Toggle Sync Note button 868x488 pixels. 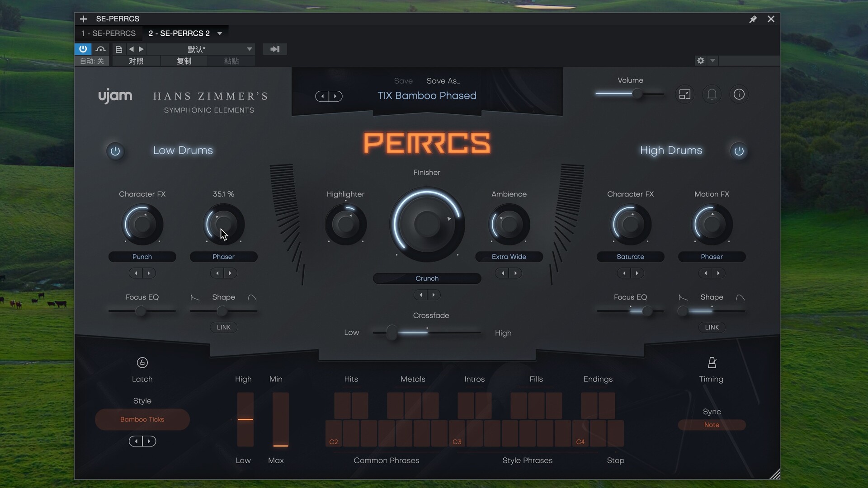pos(712,425)
